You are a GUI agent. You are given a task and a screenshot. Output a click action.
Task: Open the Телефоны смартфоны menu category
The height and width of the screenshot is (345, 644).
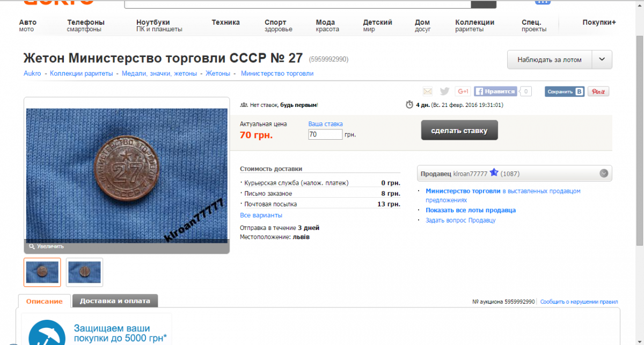(86, 25)
